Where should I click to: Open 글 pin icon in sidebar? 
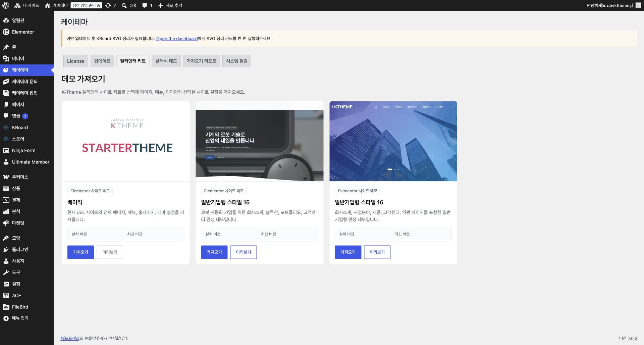[6, 47]
